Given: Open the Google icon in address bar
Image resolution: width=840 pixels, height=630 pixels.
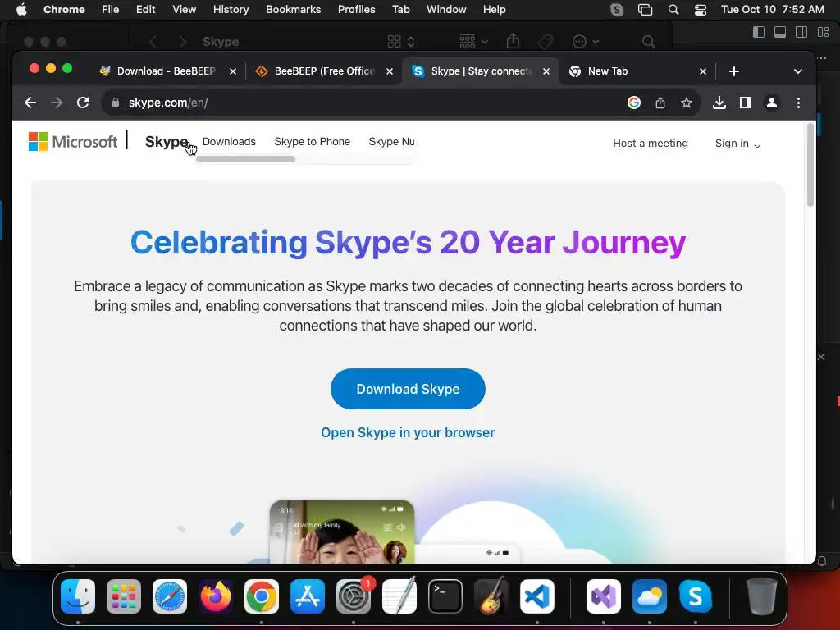Looking at the screenshot, I should click(634, 103).
